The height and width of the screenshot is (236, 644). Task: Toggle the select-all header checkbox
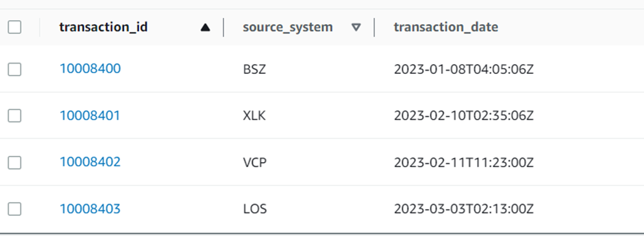coord(15,27)
